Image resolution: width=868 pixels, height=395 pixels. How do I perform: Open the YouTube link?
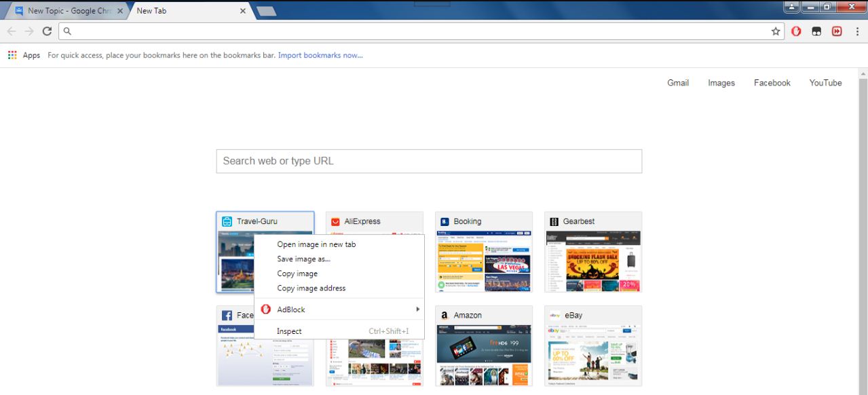pos(825,83)
